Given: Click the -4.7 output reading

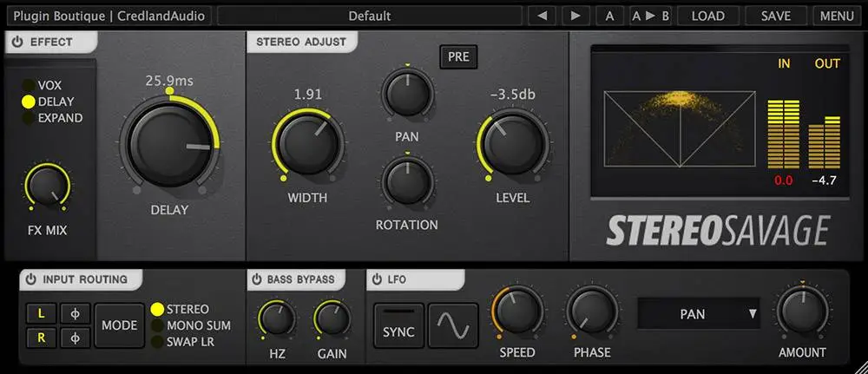Looking at the screenshot, I should (824, 180).
